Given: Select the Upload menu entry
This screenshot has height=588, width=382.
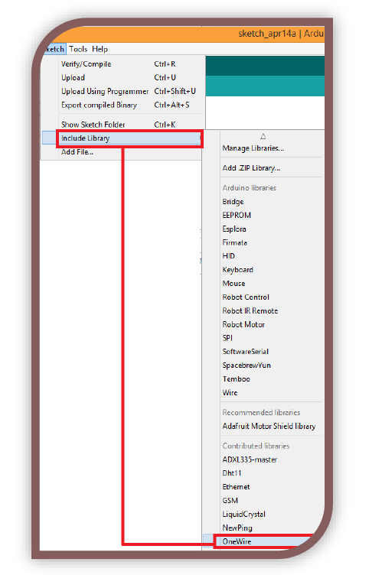Looking at the screenshot, I should [73, 78].
